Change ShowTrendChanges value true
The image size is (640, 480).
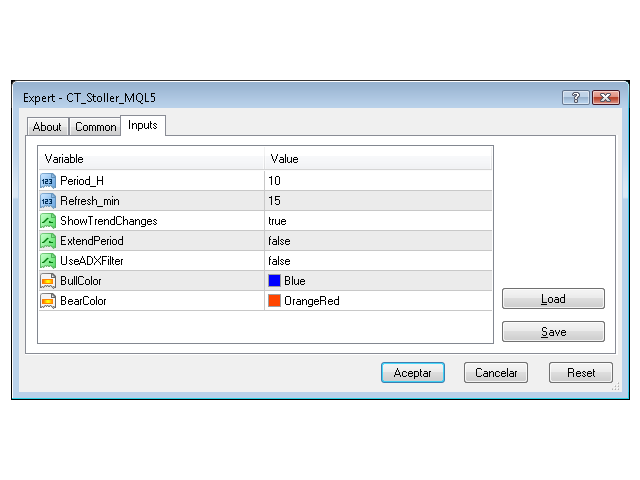pyautogui.click(x=378, y=221)
